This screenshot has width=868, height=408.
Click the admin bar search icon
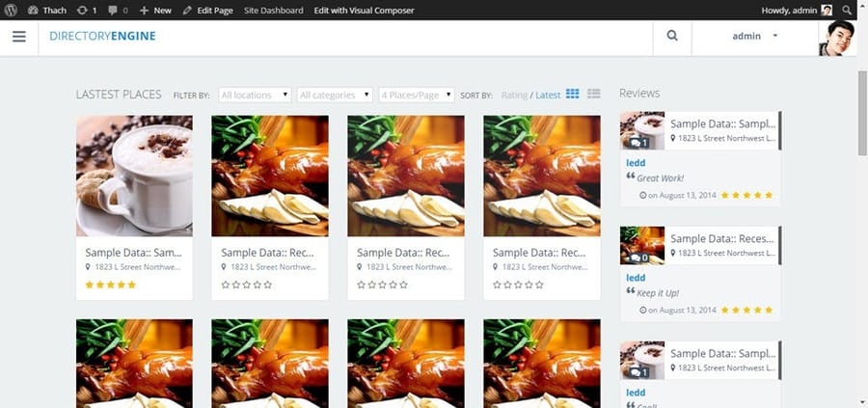coord(847,10)
